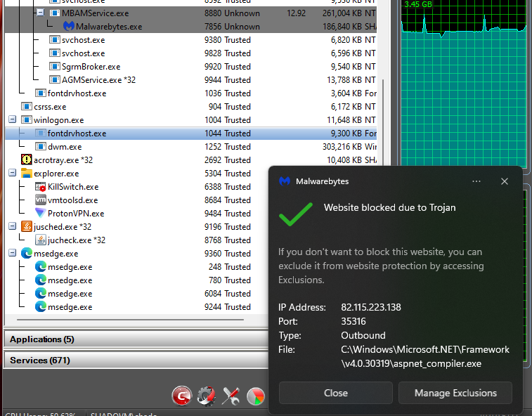This screenshot has height=416, width=532.
Task: Click the vertical scrollbar of process list
Action: click(x=383, y=122)
